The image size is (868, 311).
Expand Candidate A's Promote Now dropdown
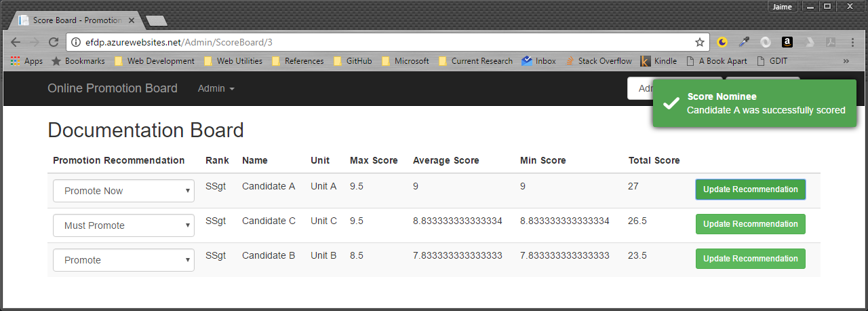pyautogui.click(x=123, y=191)
